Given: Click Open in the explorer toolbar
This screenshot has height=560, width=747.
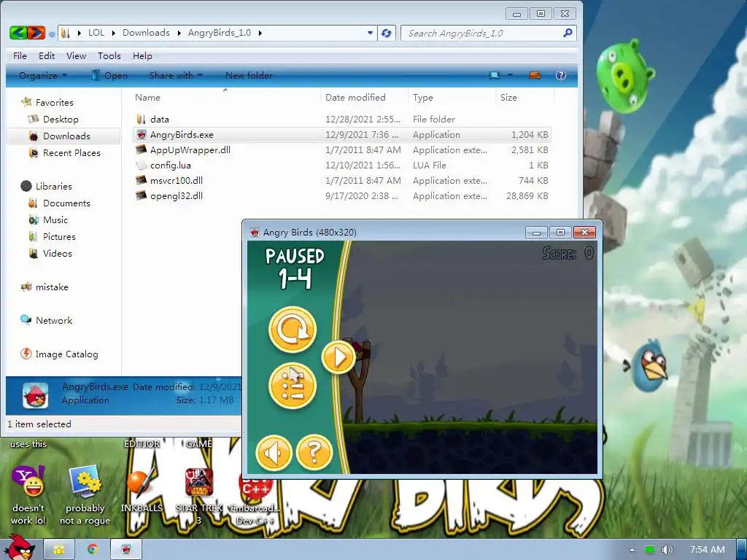Looking at the screenshot, I should 109,75.
